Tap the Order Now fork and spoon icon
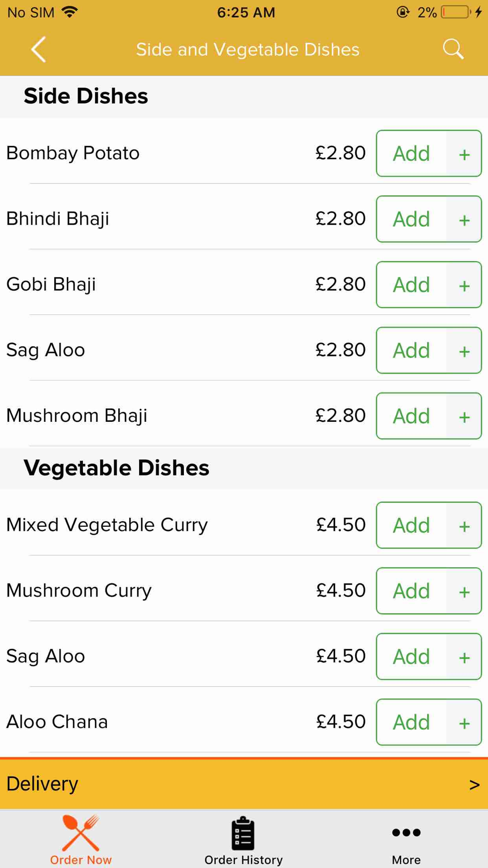 tap(81, 833)
